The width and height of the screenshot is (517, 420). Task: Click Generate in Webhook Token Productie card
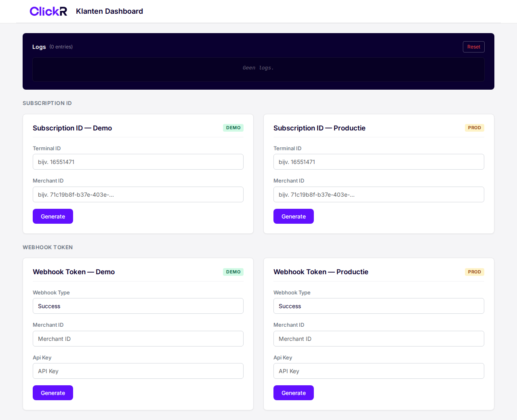click(x=293, y=393)
